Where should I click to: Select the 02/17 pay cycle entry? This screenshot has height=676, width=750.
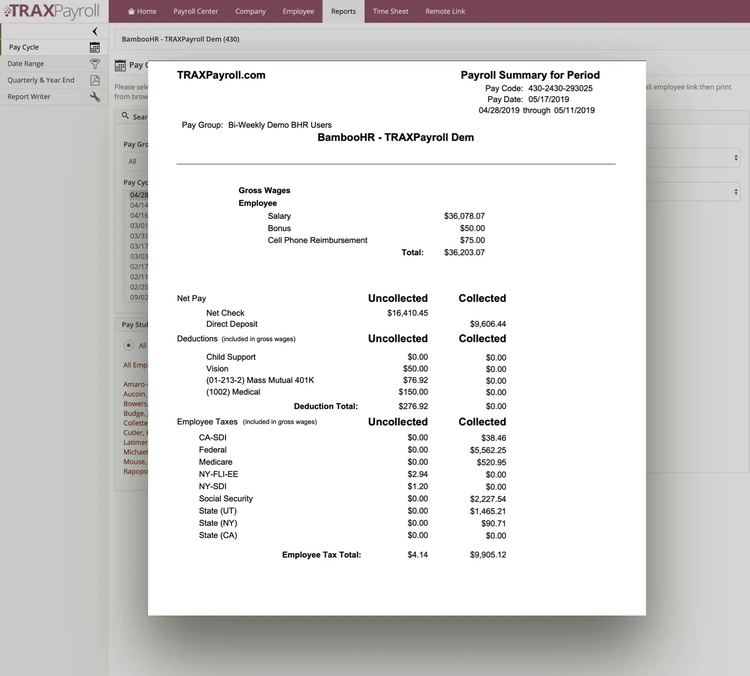[139, 266]
